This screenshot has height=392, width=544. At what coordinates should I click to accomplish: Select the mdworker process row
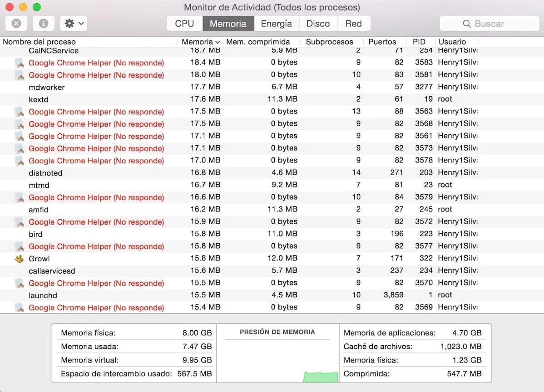coord(272,87)
